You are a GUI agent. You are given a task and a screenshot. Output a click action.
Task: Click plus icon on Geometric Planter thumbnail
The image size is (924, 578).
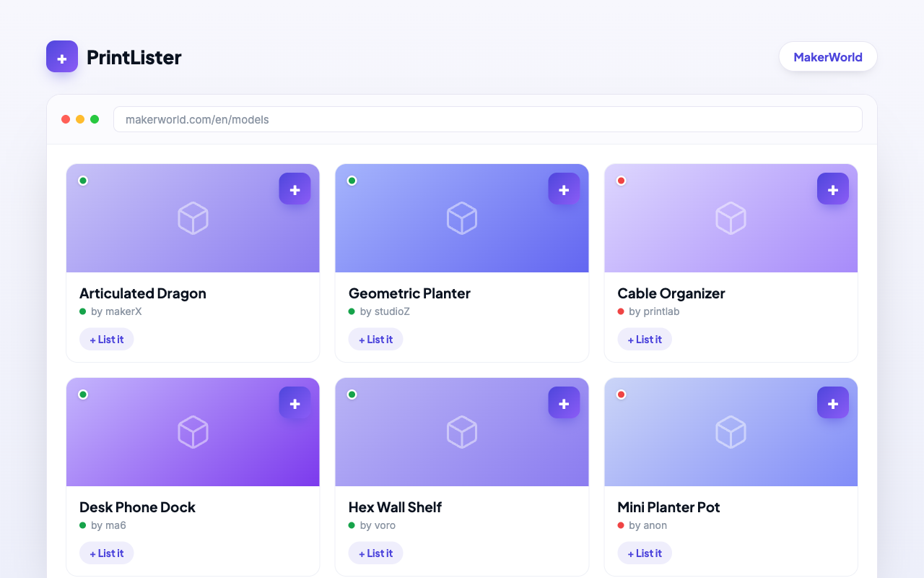tap(564, 189)
